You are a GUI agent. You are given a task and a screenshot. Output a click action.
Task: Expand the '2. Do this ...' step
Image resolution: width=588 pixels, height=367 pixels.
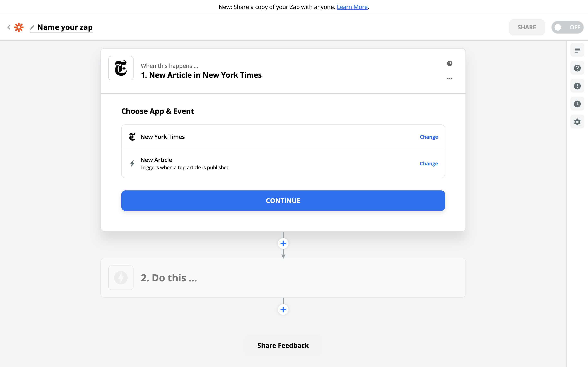pos(283,278)
